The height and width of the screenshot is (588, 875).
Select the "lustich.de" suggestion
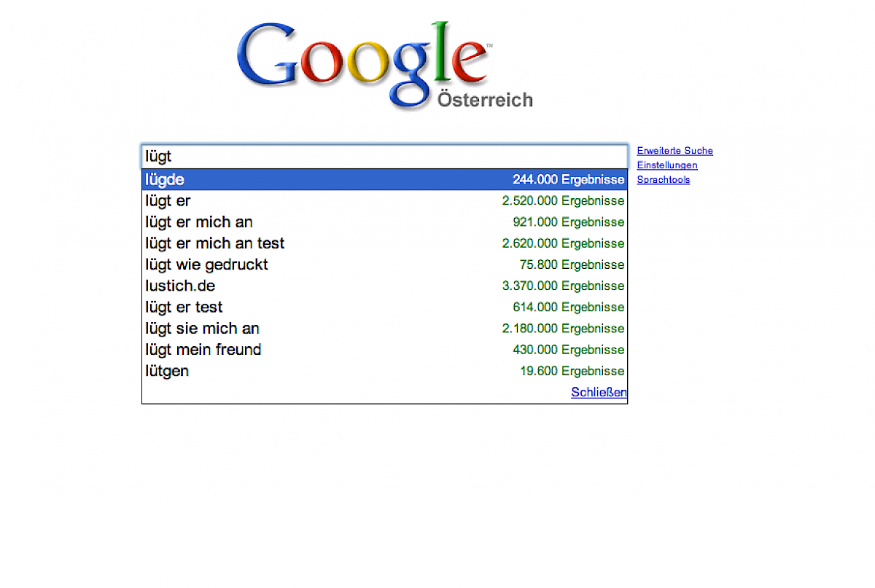pyautogui.click(x=180, y=286)
